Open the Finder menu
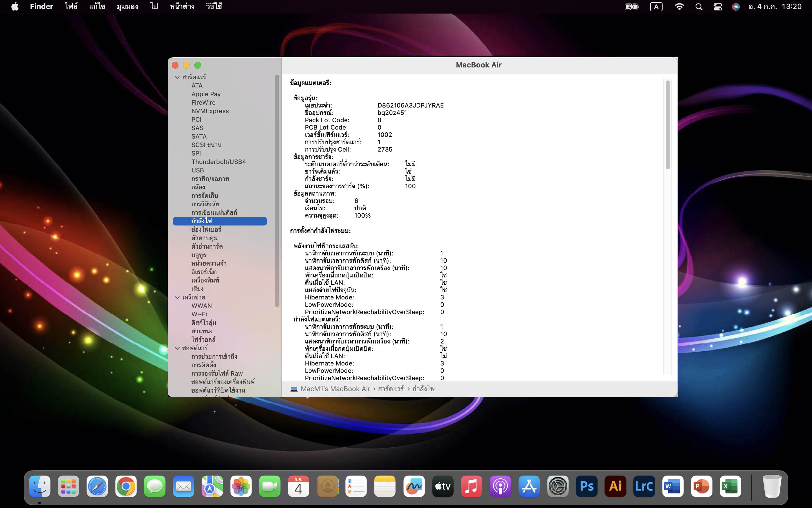812x508 pixels. [x=42, y=6]
